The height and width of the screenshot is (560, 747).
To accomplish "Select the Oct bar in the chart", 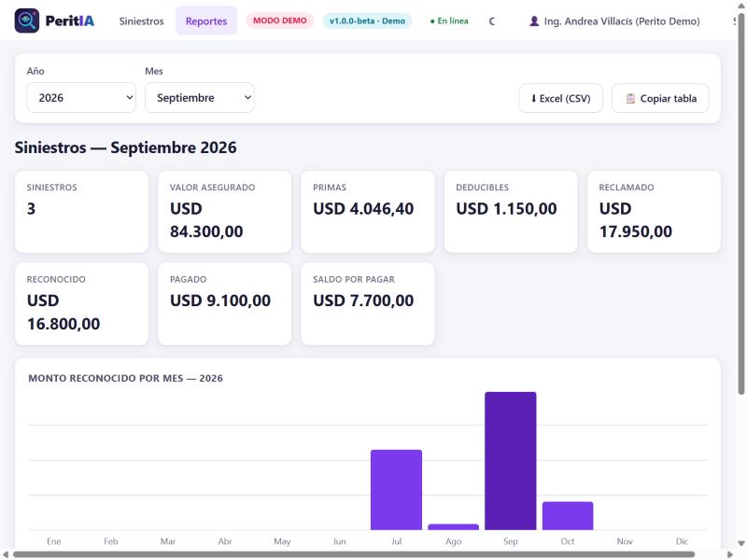I will tap(568, 516).
